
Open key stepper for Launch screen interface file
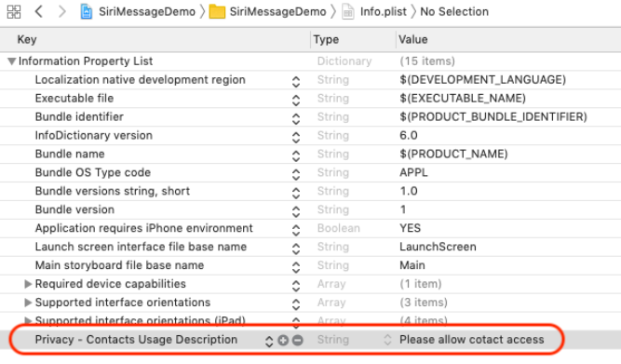[296, 249]
